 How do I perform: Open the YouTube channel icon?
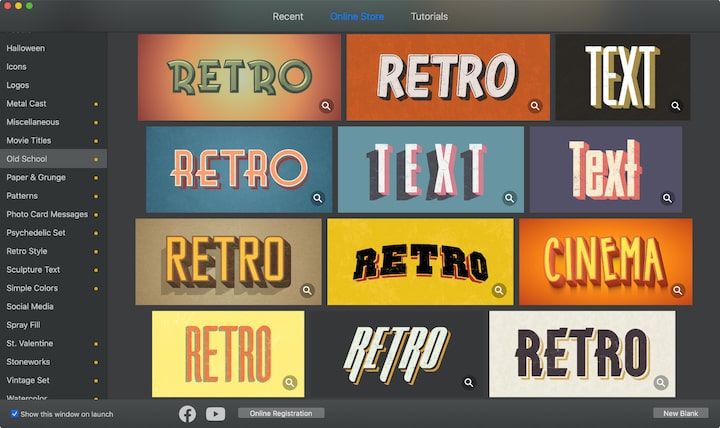(215, 414)
